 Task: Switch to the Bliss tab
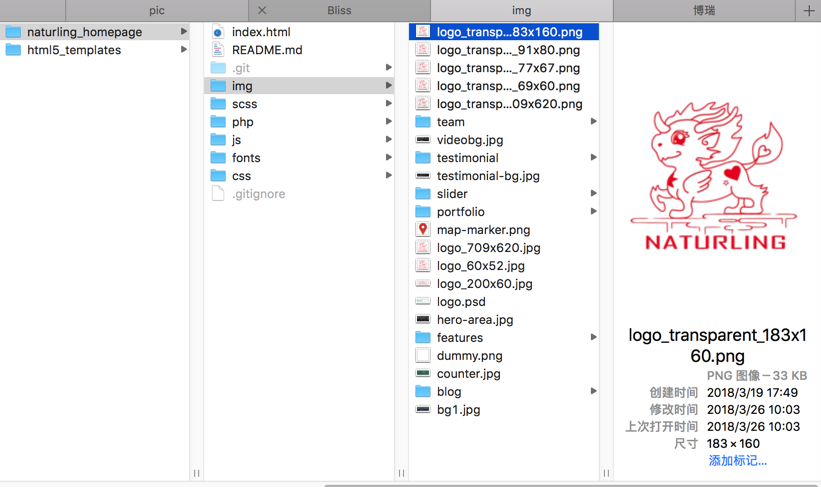click(x=339, y=10)
